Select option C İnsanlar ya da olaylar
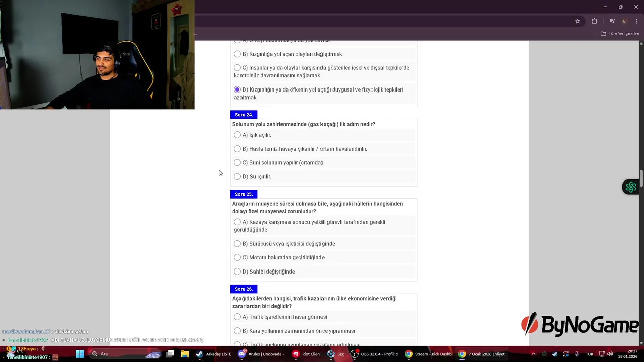 click(237, 68)
